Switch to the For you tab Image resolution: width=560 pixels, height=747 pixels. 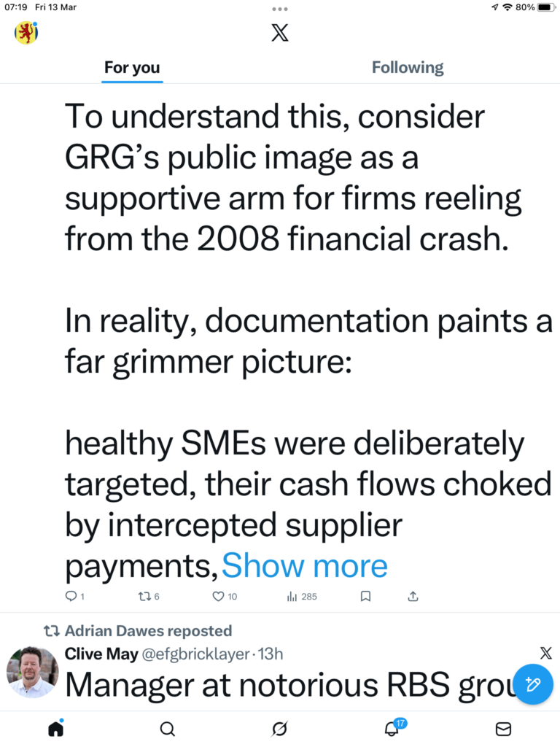click(131, 68)
